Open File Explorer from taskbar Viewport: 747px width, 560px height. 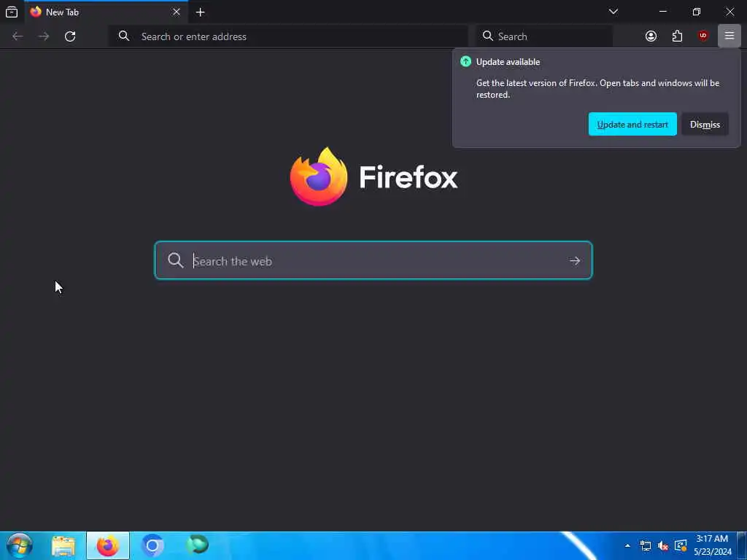pos(63,545)
